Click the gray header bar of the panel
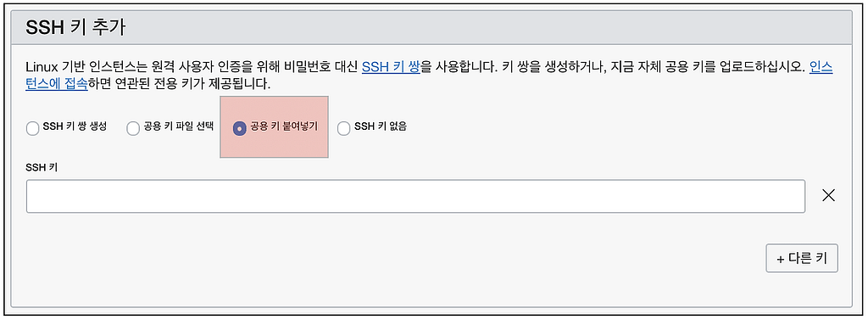 (x=431, y=28)
